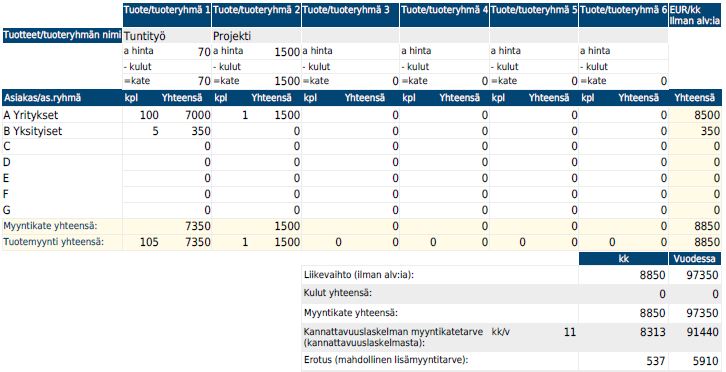The width and height of the screenshot is (726, 372).
Task: Click the 'EUR/kk Ilman alv:ia' header
Action: (695, 14)
